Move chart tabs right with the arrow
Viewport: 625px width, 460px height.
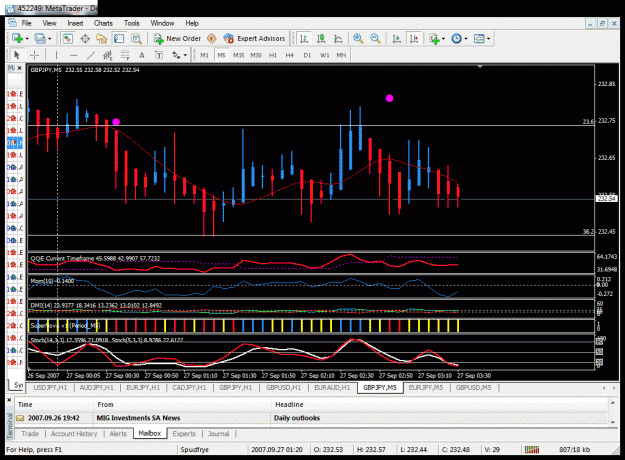pyautogui.click(x=615, y=387)
